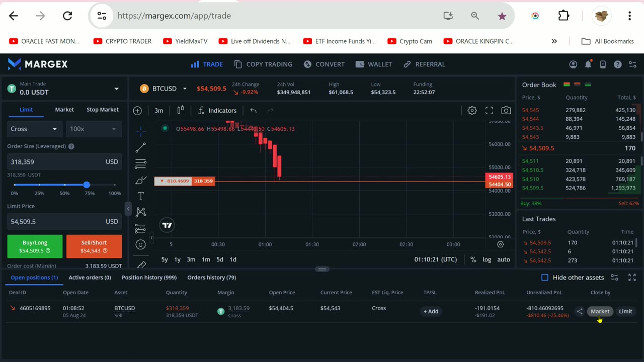Open the 3m chart interval selector
This screenshot has height=362, width=644.
click(x=159, y=111)
